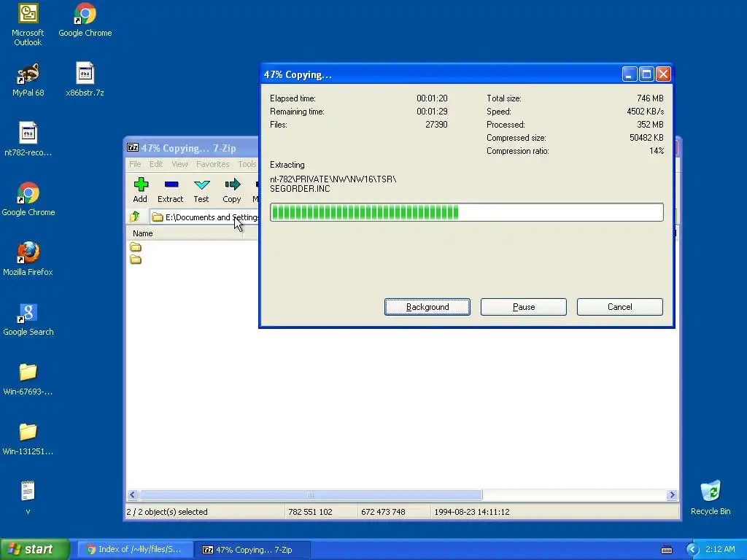Click the status bar value 782 551 102
Screen dimensions: 747x560
[x=310, y=512]
